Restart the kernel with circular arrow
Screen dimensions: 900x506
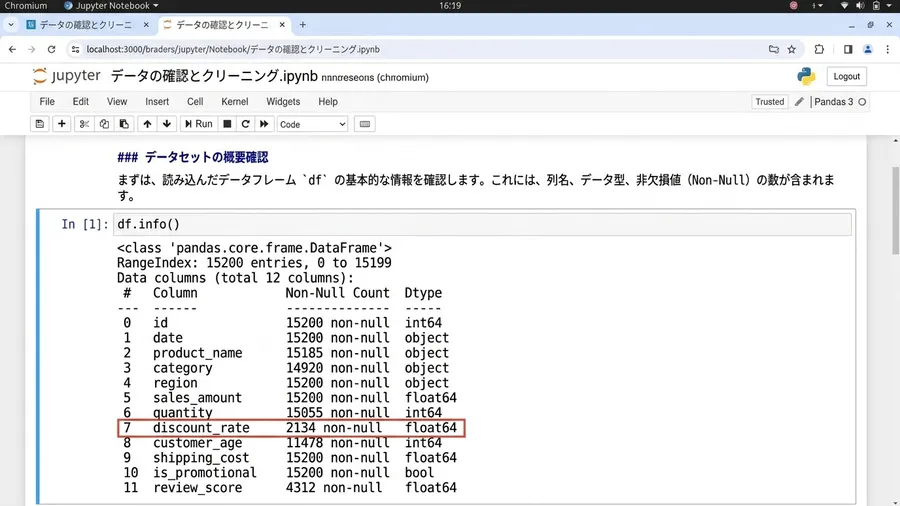pyautogui.click(x=246, y=124)
